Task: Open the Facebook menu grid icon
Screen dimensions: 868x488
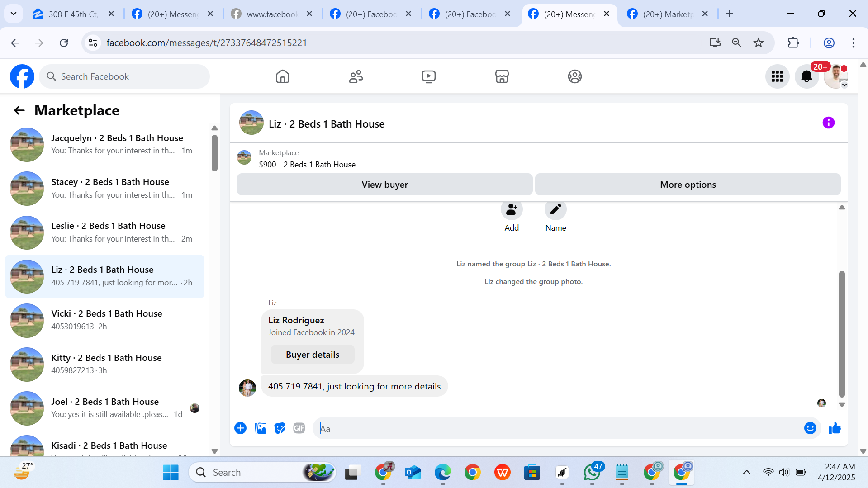Action: point(778,76)
